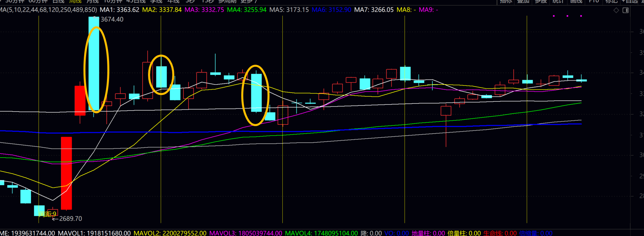Screen dimensions: 644x236
Task: Click the 叠加 overlay toolbar button
Action: tap(523, 1)
